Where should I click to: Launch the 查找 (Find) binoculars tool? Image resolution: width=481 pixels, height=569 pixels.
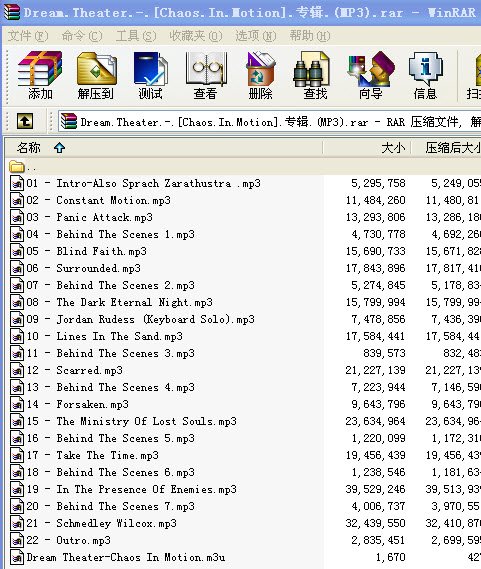click(315, 75)
